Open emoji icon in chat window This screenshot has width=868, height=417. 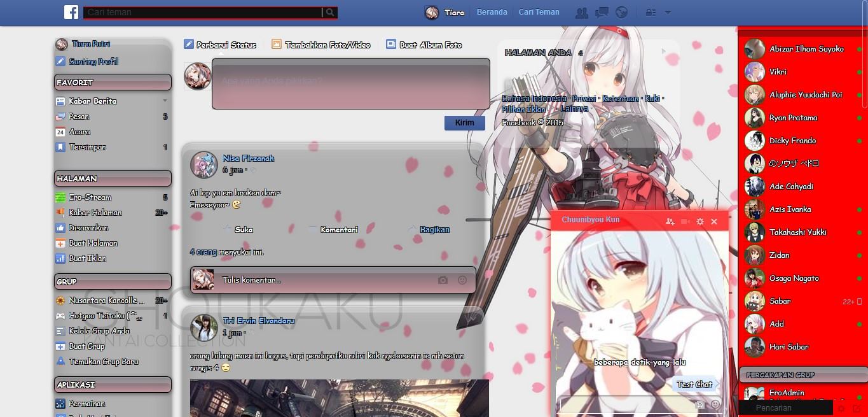coord(715,405)
